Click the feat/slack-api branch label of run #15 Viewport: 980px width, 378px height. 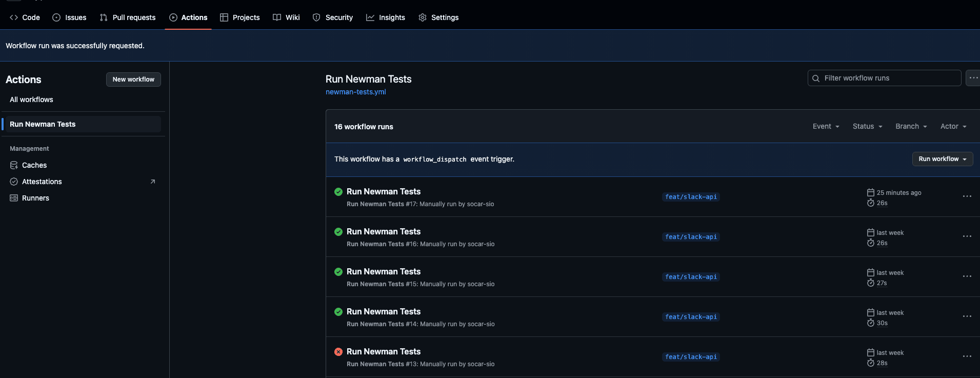[x=691, y=277]
